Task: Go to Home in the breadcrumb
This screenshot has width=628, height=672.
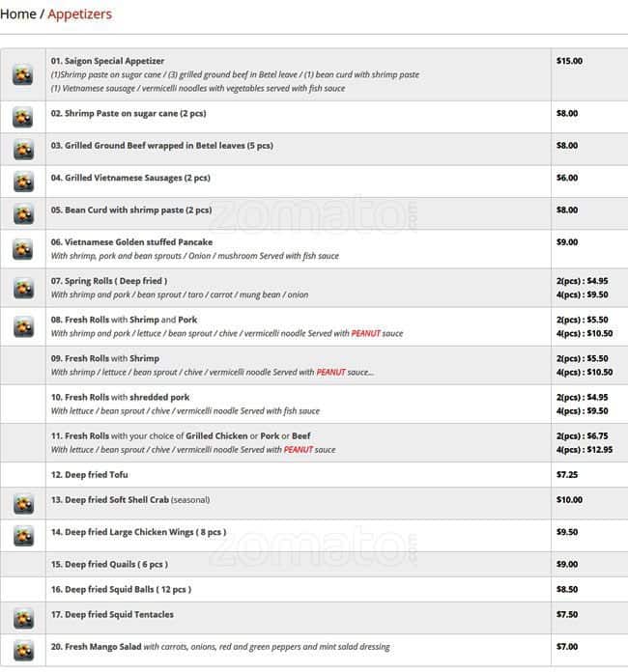Action: tap(18, 14)
